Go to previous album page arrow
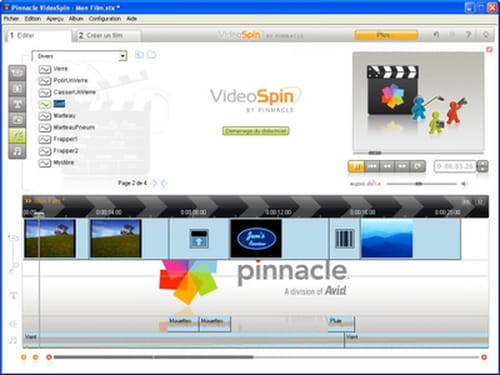 (154, 183)
